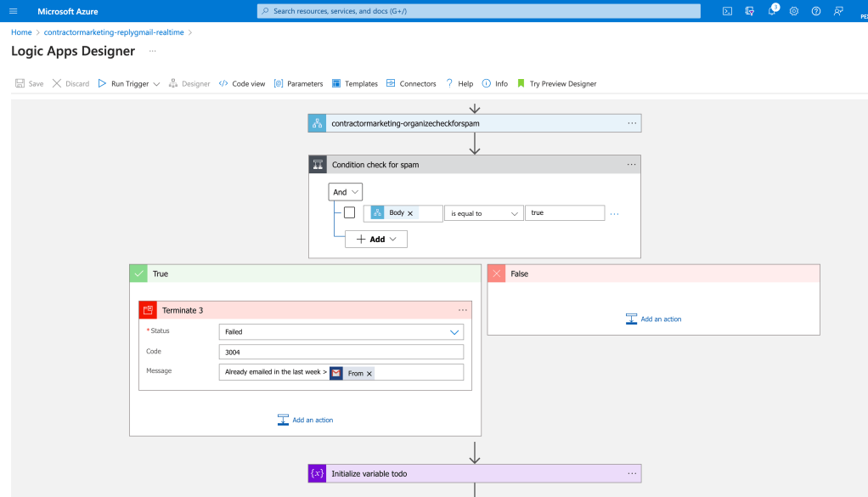This screenshot has width=868, height=497.
Task: Open ellipsis menu of contractormarketing-organizecheckforspam
Action: [x=632, y=123]
